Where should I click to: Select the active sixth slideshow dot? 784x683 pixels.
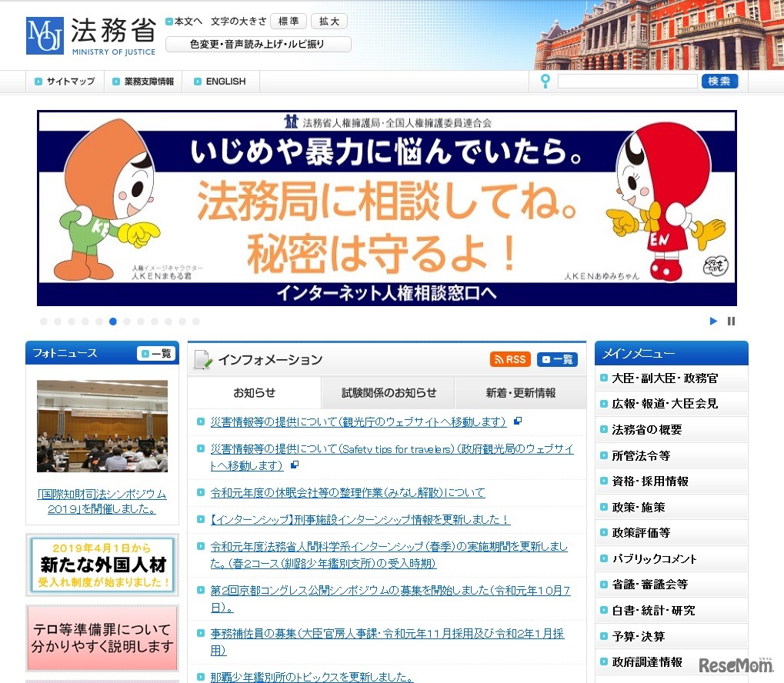point(113,322)
